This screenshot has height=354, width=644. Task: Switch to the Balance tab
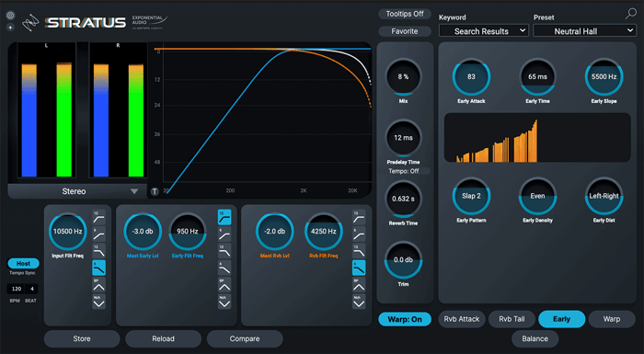click(535, 338)
